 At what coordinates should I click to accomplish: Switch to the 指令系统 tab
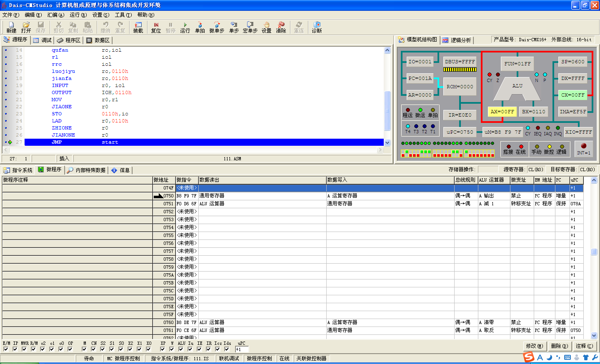[18, 170]
